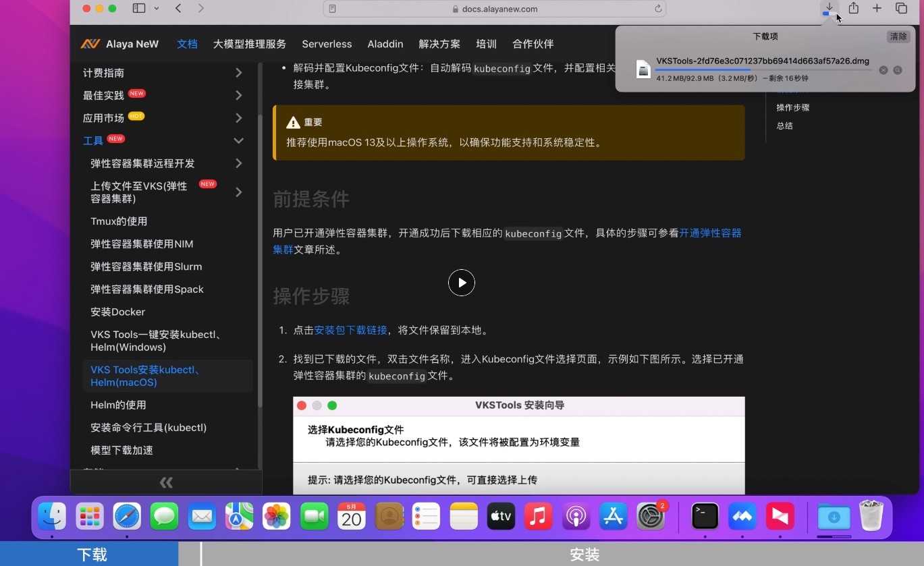This screenshot has height=566, width=924.
Task: Click the 清除 button in downloads popover
Action: [x=898, y=36]
